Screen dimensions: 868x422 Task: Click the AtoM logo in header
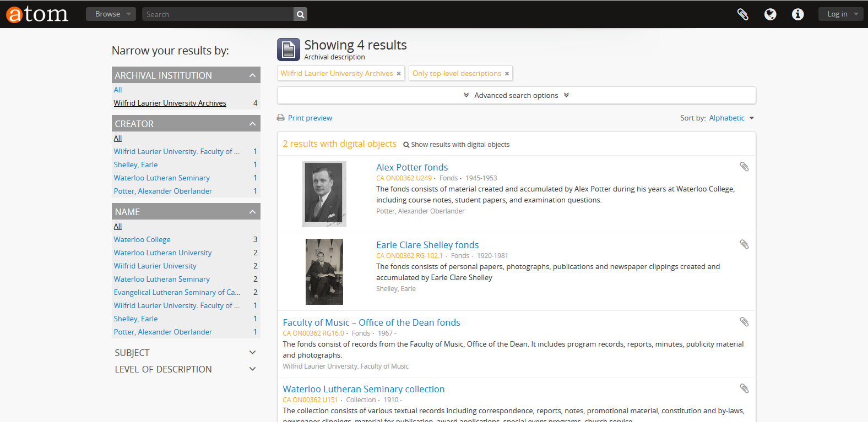click(37, 14)
